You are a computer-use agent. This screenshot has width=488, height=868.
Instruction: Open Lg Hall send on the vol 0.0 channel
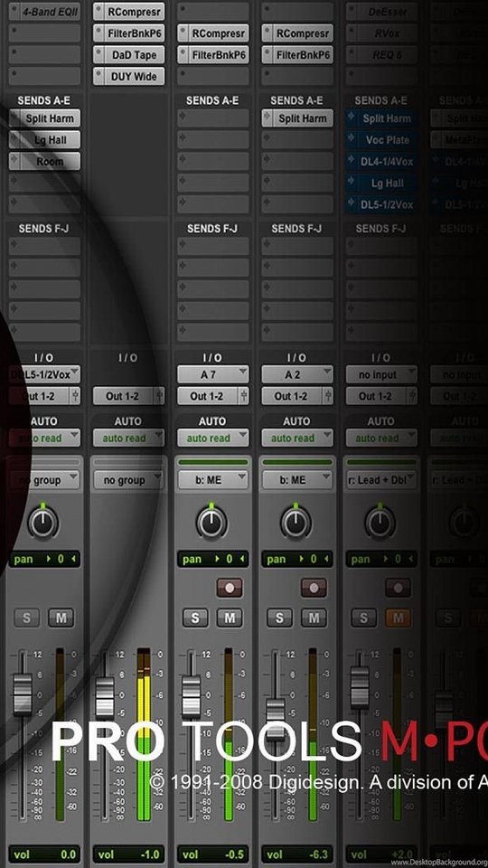(50, 139)
